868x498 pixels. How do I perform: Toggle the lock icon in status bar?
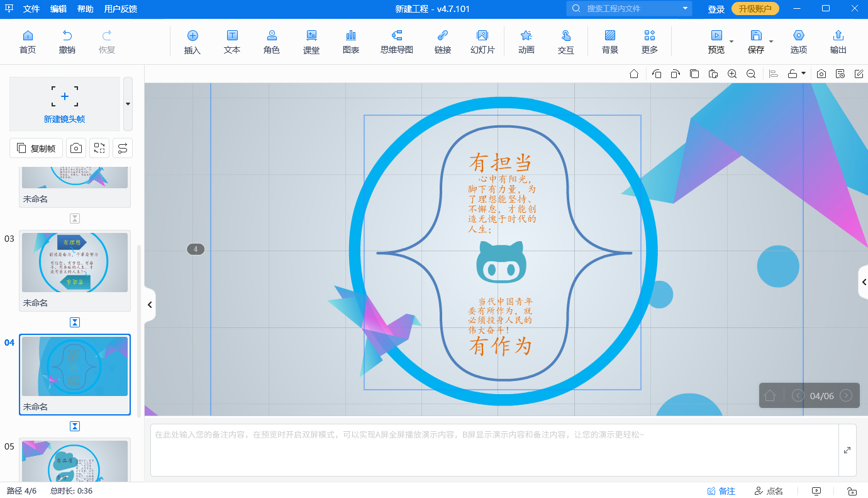click(852, 491)
